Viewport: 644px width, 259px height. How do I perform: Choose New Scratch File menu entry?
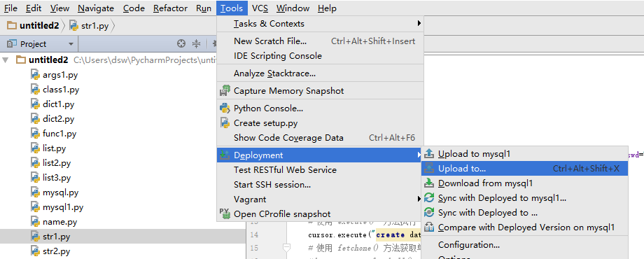point(320,41)
